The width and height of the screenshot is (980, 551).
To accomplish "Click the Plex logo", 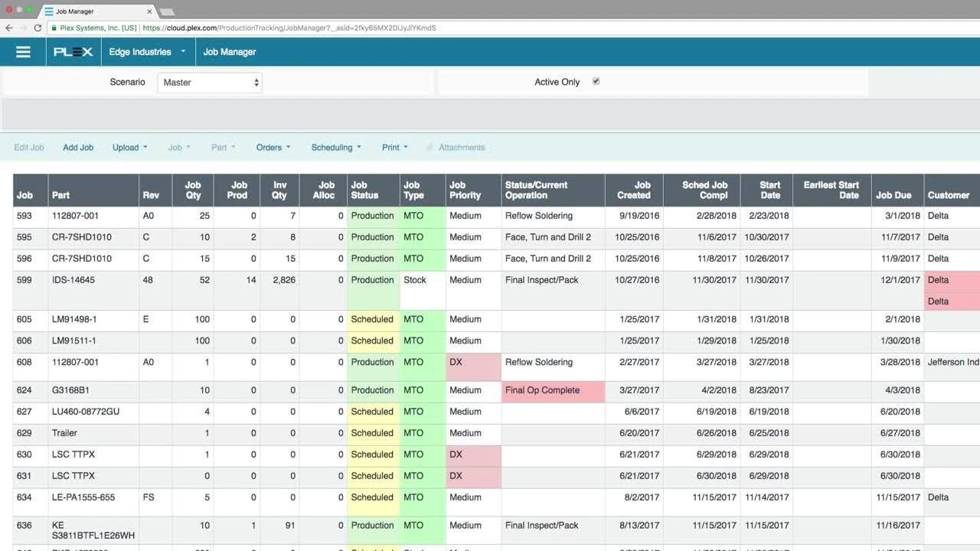I will pos(73,52).
